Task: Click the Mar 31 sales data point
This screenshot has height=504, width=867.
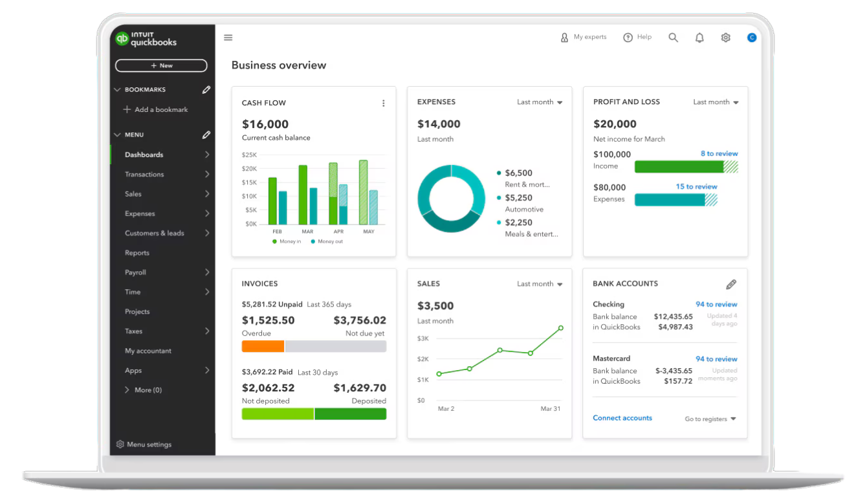Action: tap(560, 328)
